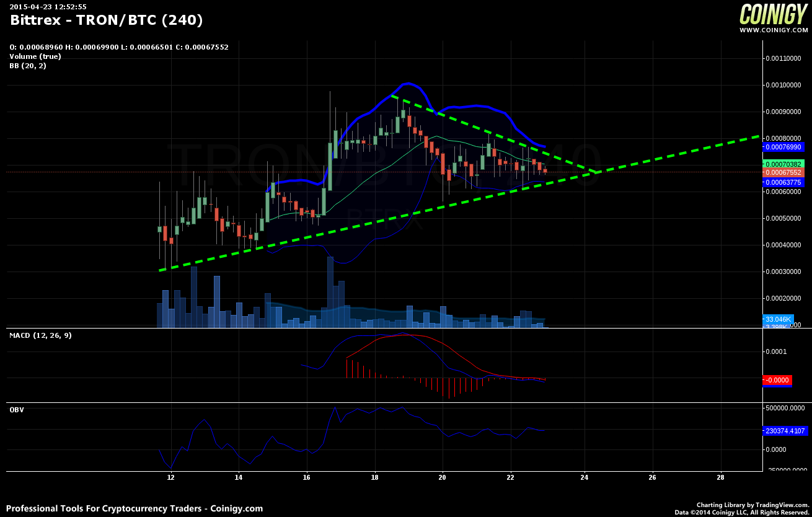Select the OBV indicator label
Viewport: 812px width, 517px height.
(x=16, y=410)
